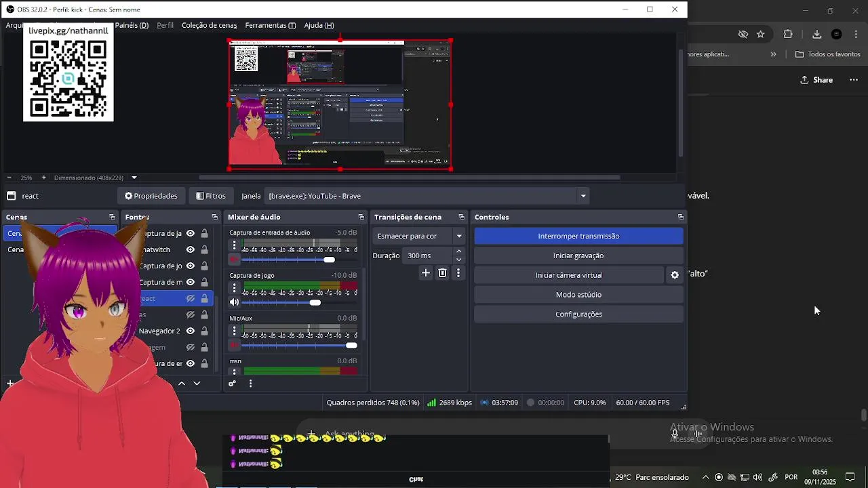This screenshot has width=868, height=488.
Task: Unlock the chatwitch source
Action: pyautogui.click(x=204, y=249)
